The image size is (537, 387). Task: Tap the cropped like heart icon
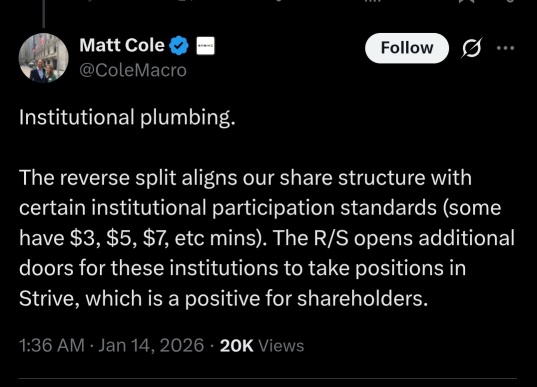278,1
